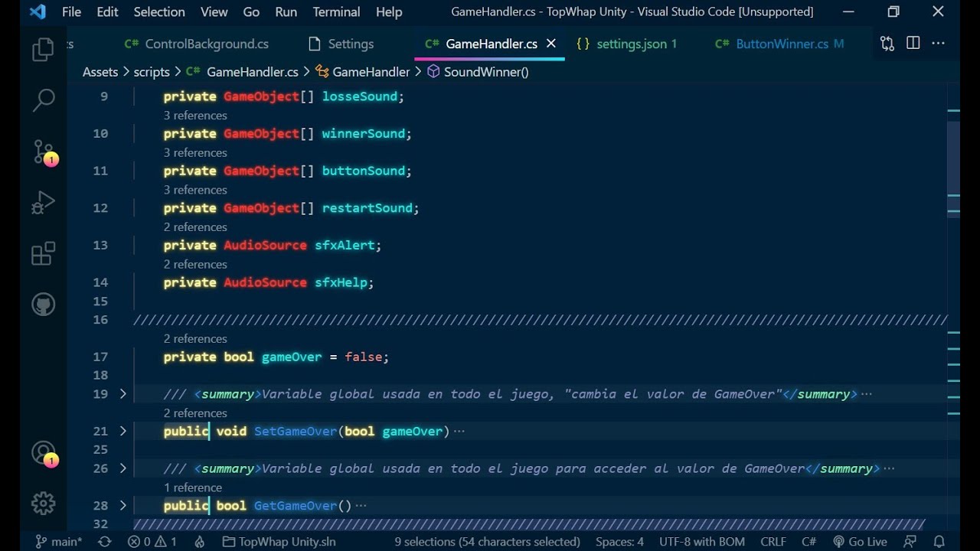Expand folded summary comment on line 19
The image size is (980, 551).
point(122,394)
